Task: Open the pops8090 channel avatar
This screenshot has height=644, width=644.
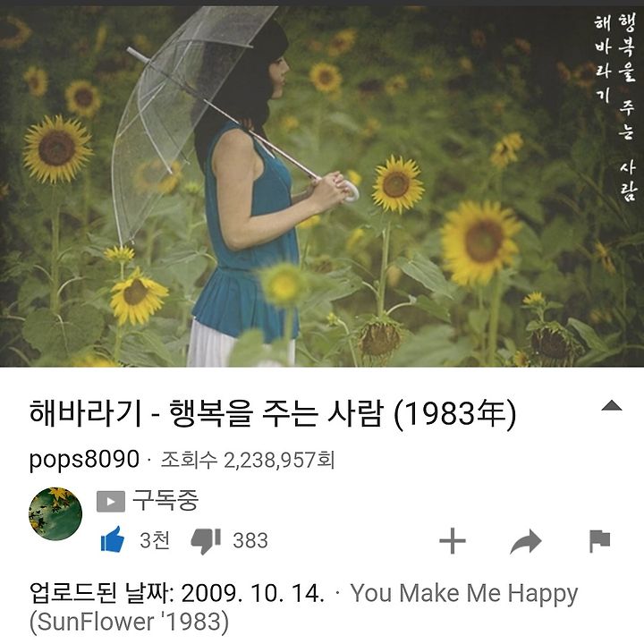Action: tap(55, 513)
